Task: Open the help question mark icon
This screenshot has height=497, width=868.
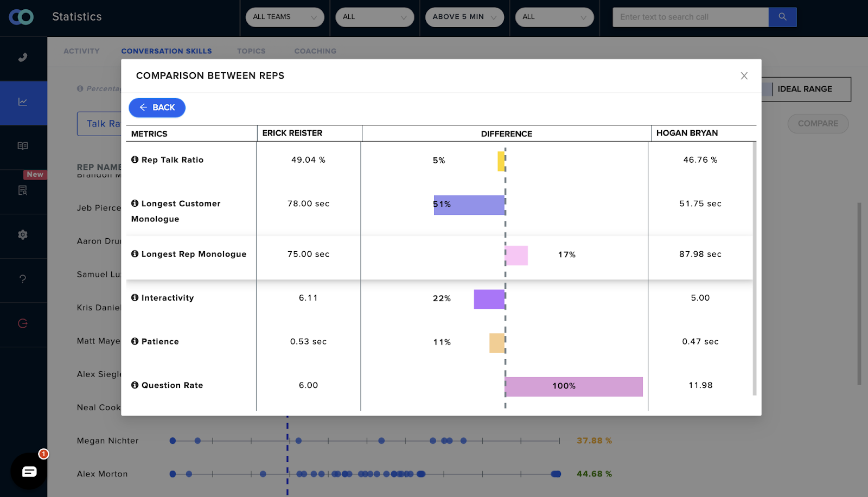Action: coord(23,279)
